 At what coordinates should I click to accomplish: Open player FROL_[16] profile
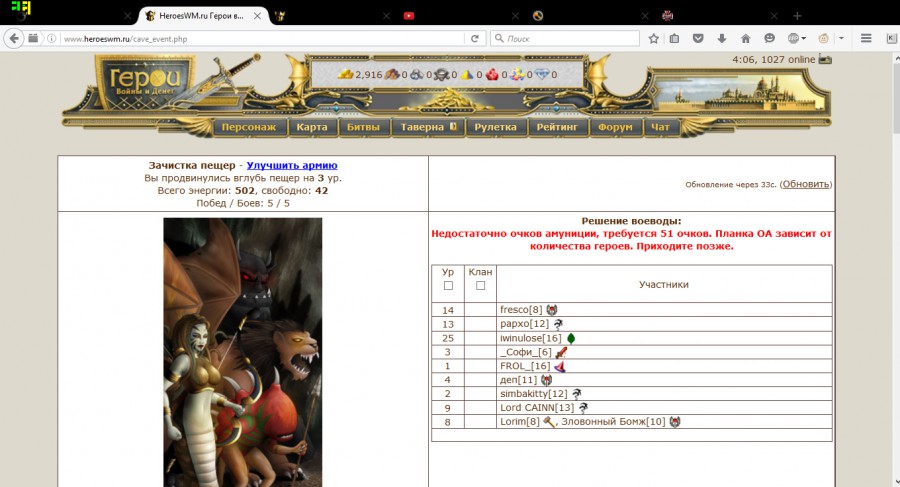(525, 366)
